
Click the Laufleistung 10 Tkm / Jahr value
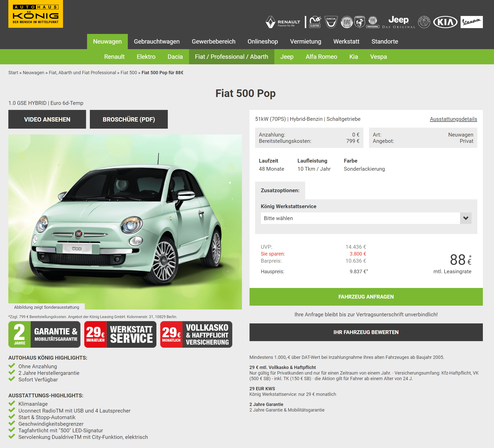(314, 169)
